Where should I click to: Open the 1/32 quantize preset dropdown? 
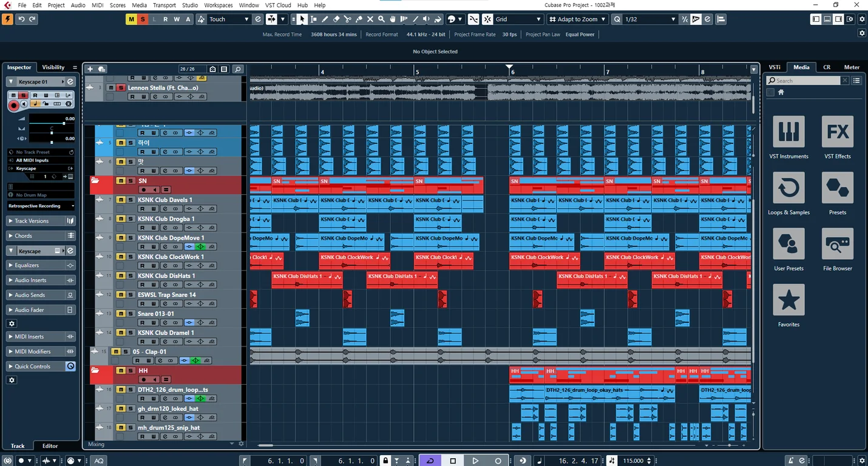click(x=650, y=19)
